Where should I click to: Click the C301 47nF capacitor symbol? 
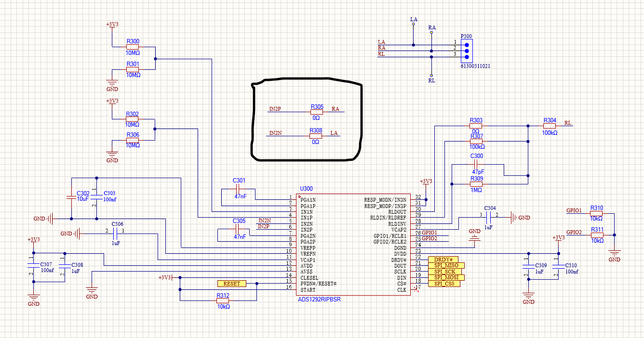(x=239, y=189)
